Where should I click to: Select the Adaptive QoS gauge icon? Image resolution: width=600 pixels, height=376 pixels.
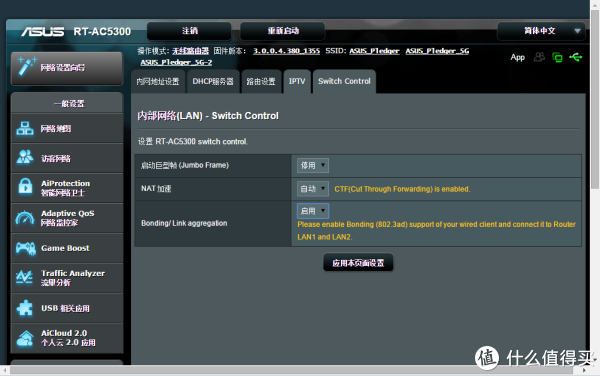(25, 218)
